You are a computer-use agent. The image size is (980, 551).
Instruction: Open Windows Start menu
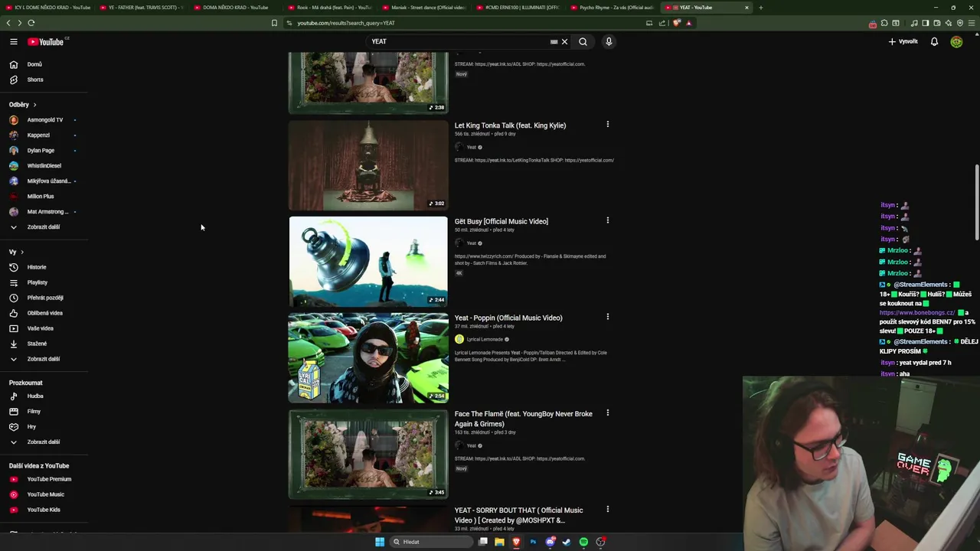coord(379,542)
